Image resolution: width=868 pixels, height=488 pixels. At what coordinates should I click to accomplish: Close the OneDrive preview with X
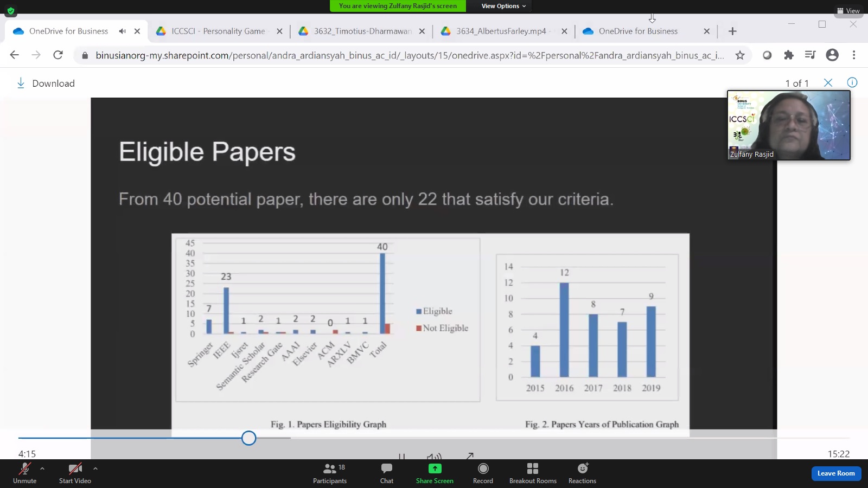coord(828,83)
